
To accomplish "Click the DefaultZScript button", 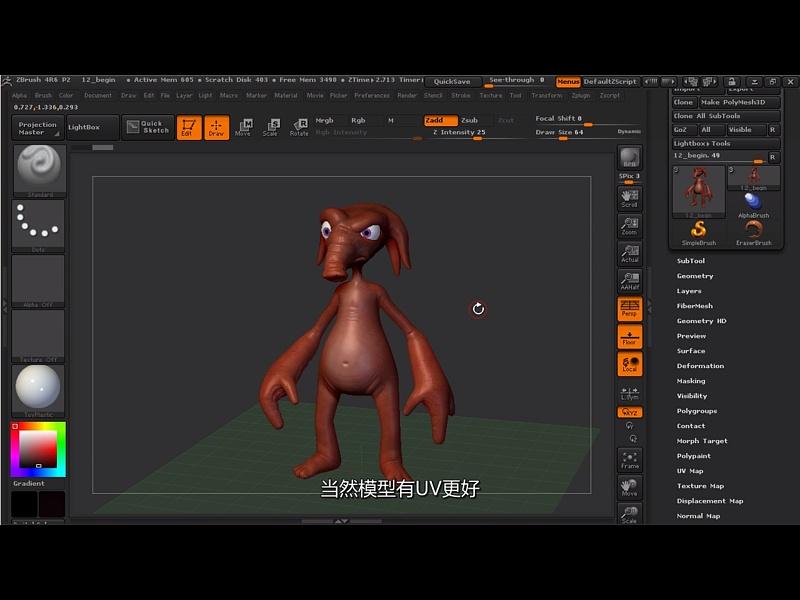I will coord(610,82).
